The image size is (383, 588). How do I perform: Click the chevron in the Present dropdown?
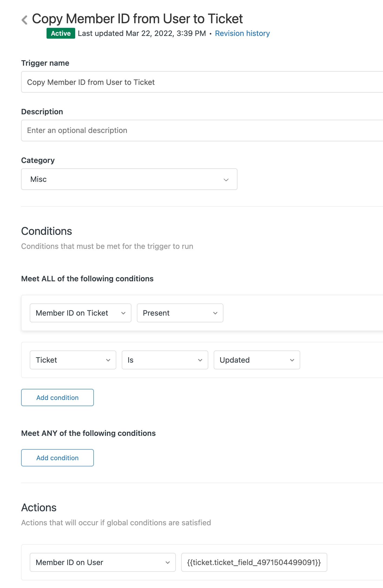[x=215, y=313]
